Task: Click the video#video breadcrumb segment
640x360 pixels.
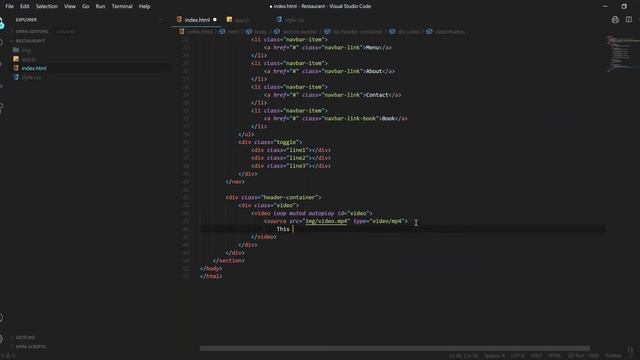Action: tap(449, 31)
